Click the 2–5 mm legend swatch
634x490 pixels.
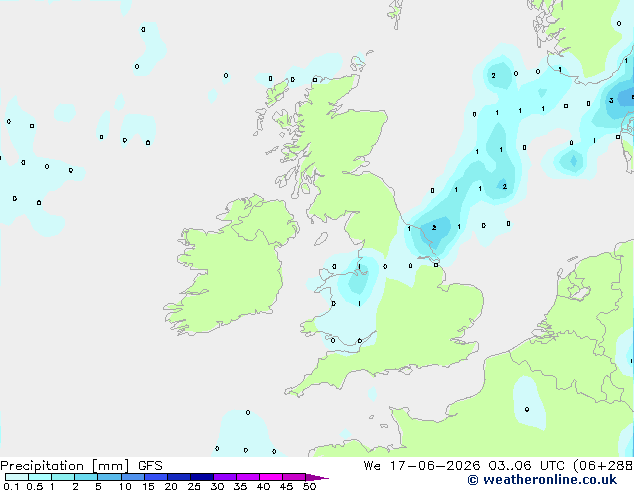[x=86, y=477]
